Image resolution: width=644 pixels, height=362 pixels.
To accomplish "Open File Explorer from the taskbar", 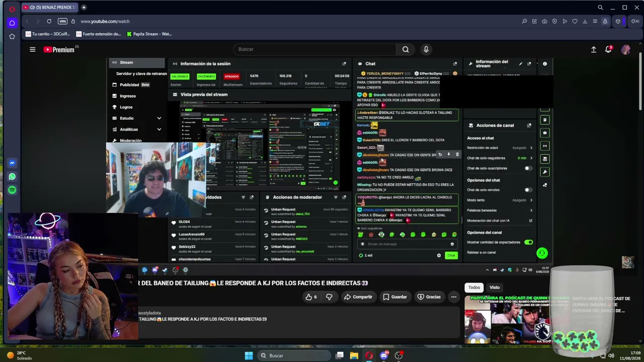I will [x=354, y=355].
